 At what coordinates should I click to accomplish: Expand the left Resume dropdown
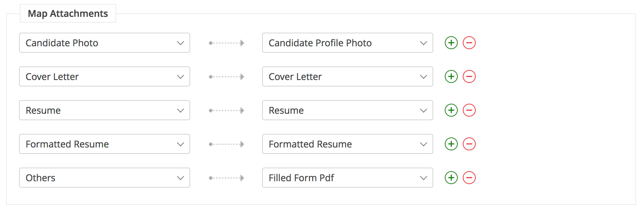click(104, 110)
